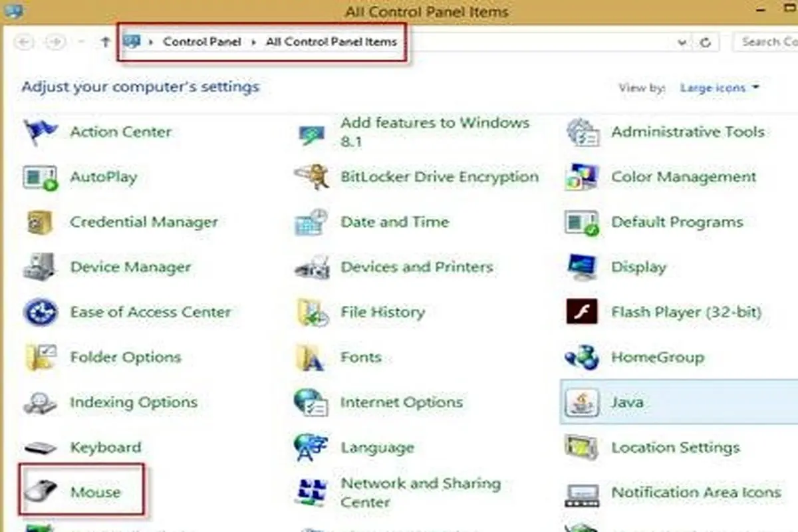Click the Action Center link text
Image resolution: width=798 pixels, height=532 pixels.
coord(121,132)
